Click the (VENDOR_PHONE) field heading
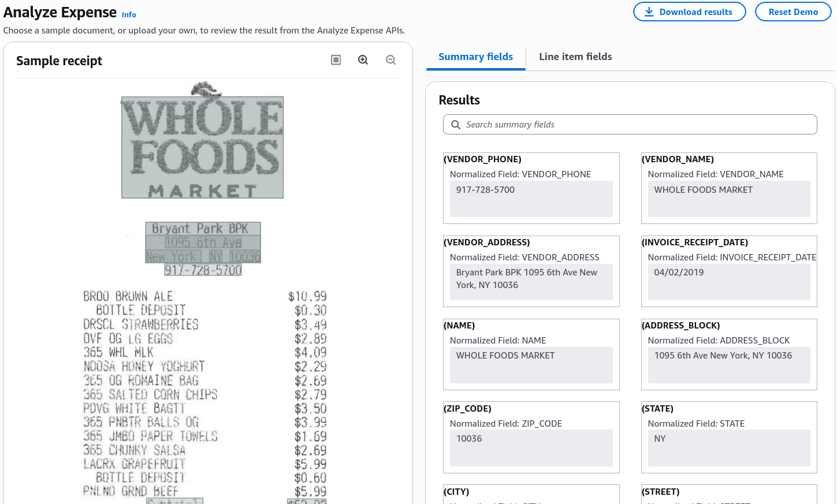The width and height of the screenshot is (837, 504). click(482, 159)
